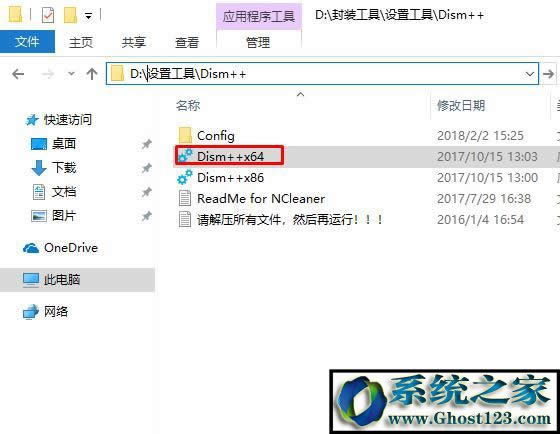Open 图片 in the navigation pane
This screenshot has height=434, width=560.
(x=64, y=216)
